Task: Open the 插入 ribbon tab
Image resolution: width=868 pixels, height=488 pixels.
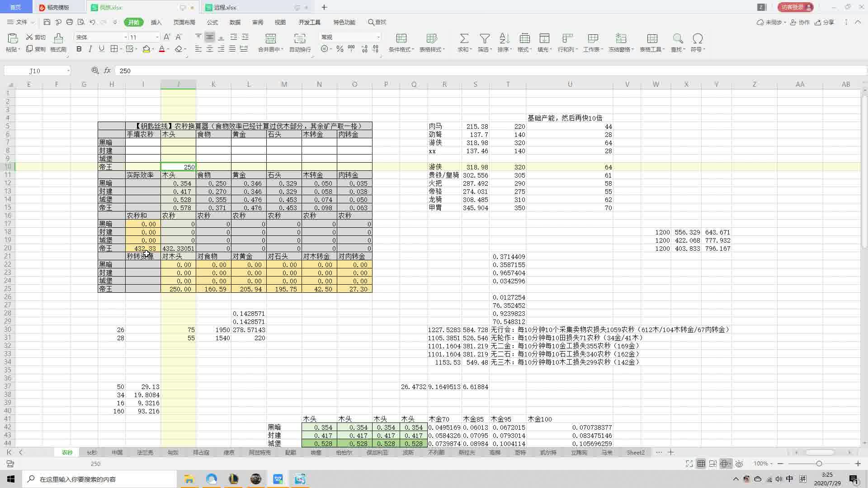Action: [156, 22]
